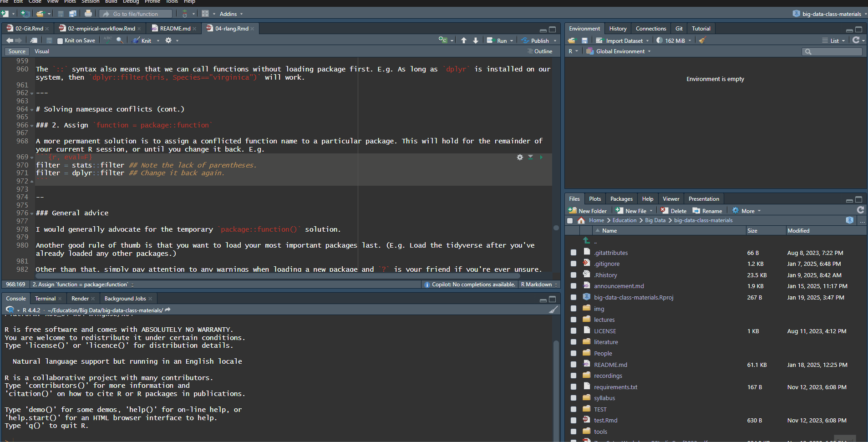This screenshot has height=442, width=868.
Task: Open the 162 MiB memory usage dropdown
Action: (674, 41)
